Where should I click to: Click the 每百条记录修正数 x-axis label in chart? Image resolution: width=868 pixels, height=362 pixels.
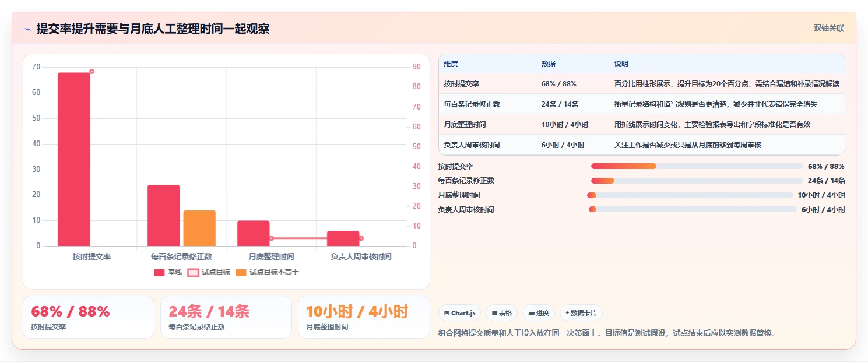pyautogui.click(x=182, y=256)
